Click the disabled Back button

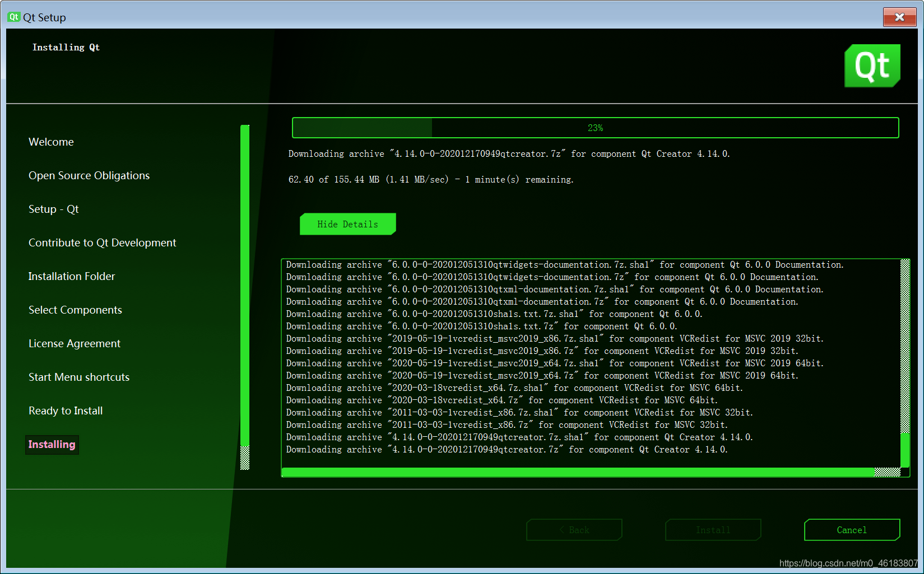tap(574, 530)
